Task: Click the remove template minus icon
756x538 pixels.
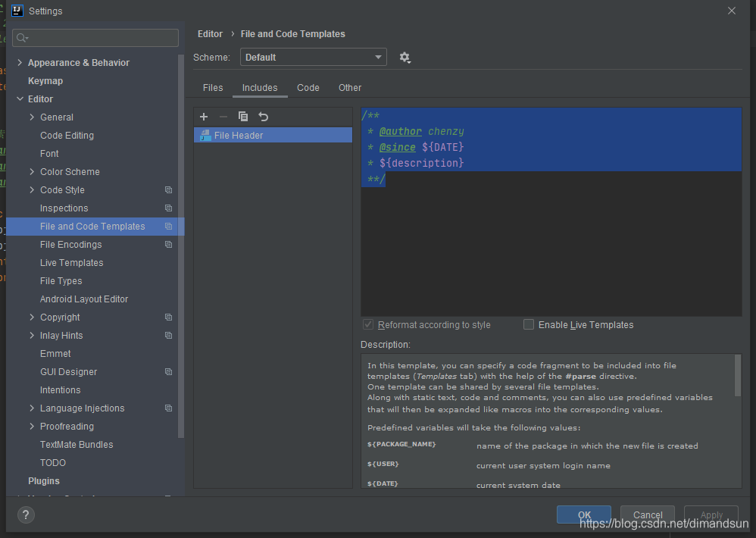Action: 223,117
